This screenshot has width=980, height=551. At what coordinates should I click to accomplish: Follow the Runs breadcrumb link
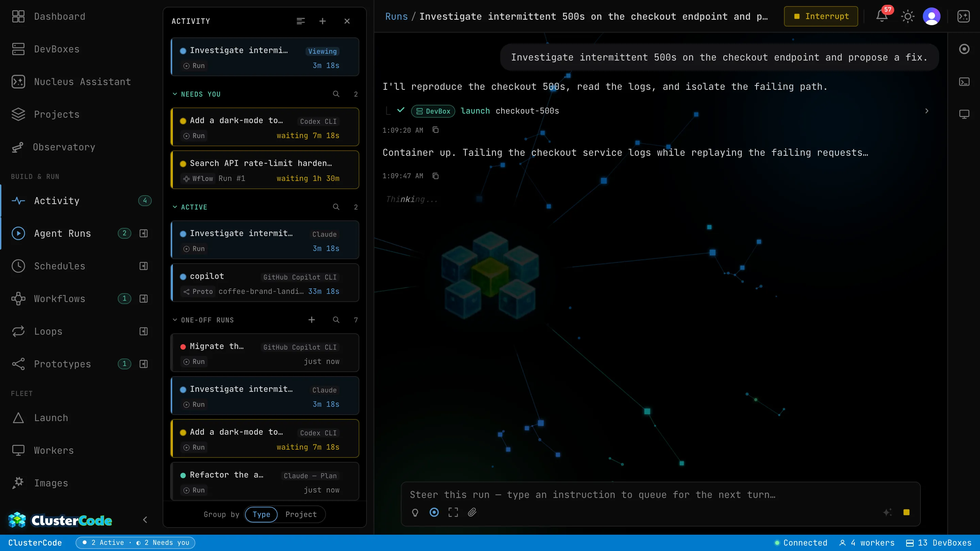tap(396, 16)
